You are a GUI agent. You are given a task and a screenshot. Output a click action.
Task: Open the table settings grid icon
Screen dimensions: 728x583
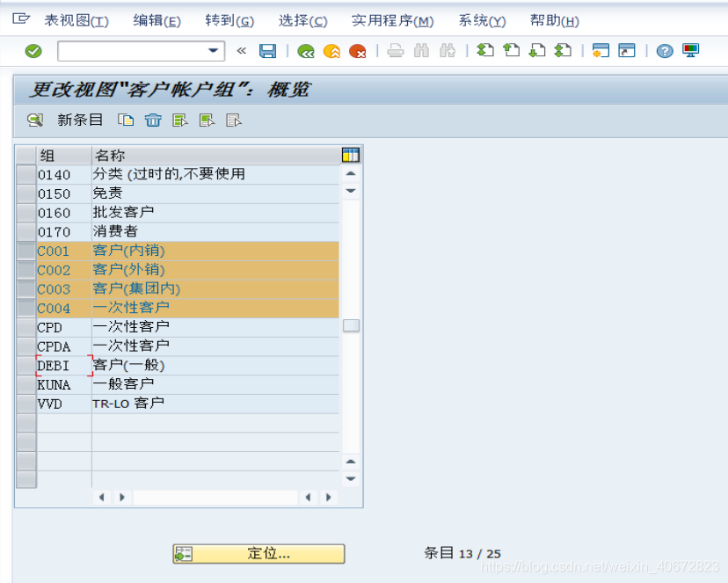(351, 155)
